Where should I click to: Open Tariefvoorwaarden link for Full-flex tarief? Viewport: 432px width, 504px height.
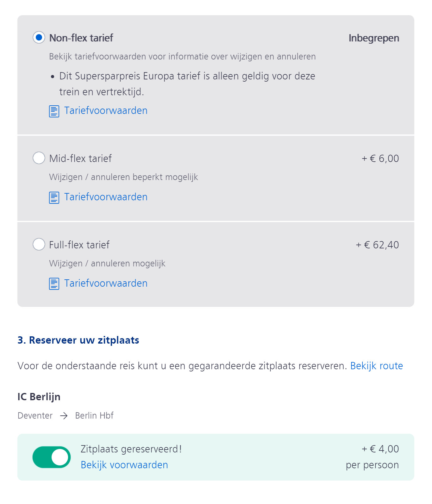pyautogui.click(x=106, y=283)
